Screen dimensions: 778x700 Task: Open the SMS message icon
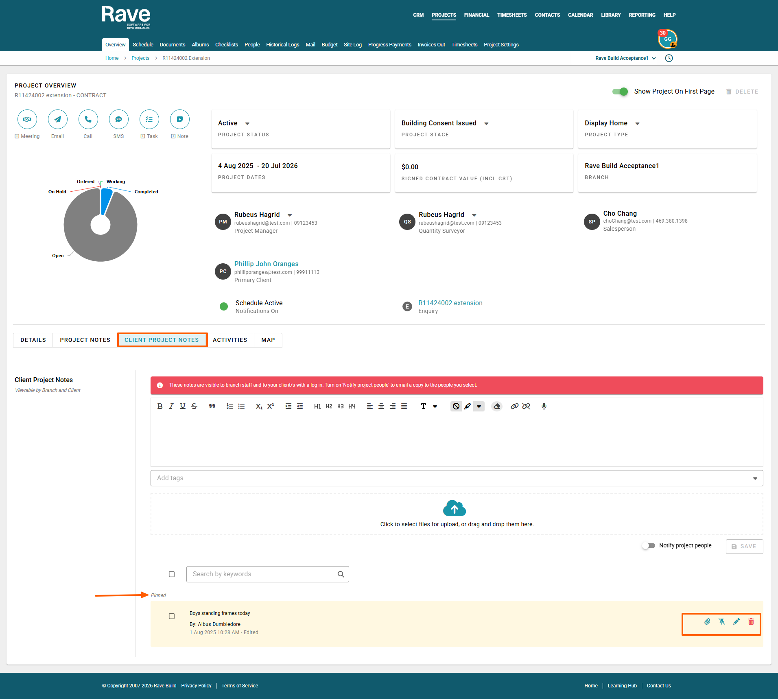(x=119, y=119)
